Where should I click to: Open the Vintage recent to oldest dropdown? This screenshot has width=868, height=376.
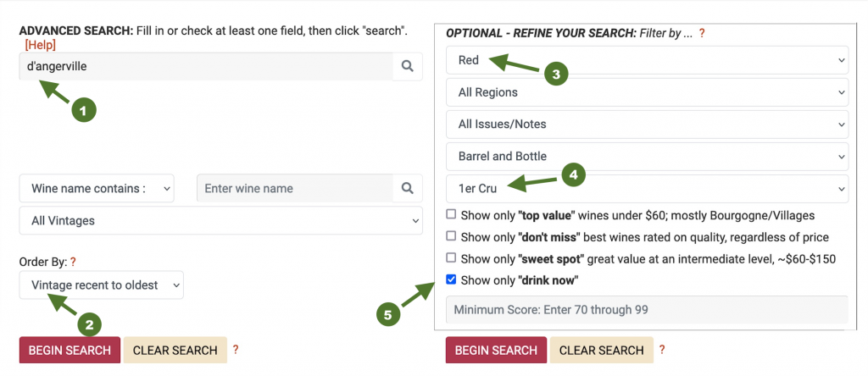tap(102, 285)
